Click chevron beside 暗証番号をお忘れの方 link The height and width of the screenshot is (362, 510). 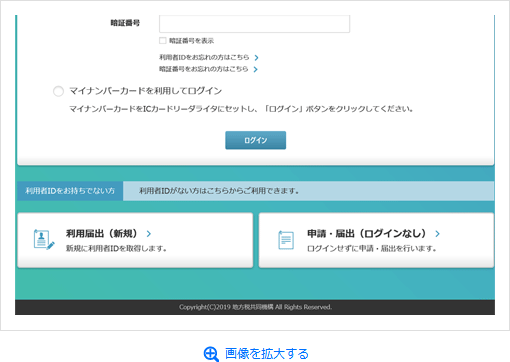click(x=255, y=69)
